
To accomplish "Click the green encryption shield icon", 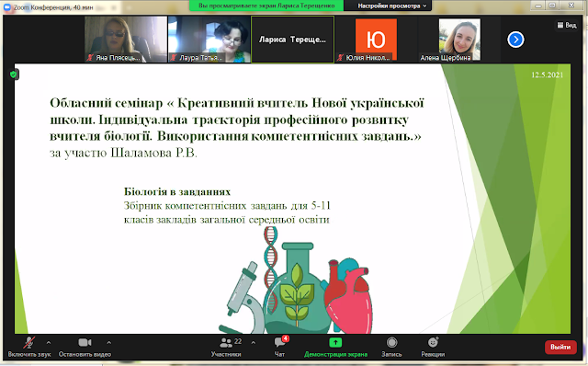I will pyautogui.click(x=14, y=74).
